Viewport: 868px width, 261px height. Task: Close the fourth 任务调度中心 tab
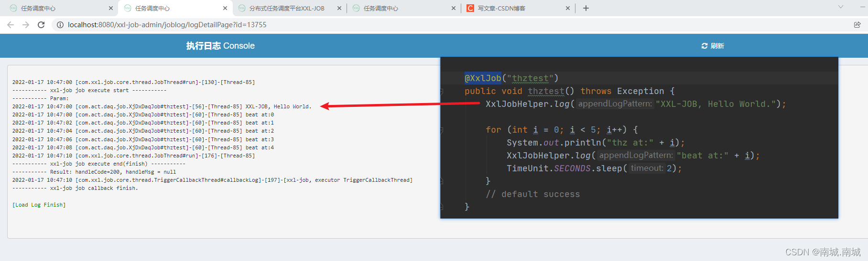pyautogui.click(x=454, y=8)
